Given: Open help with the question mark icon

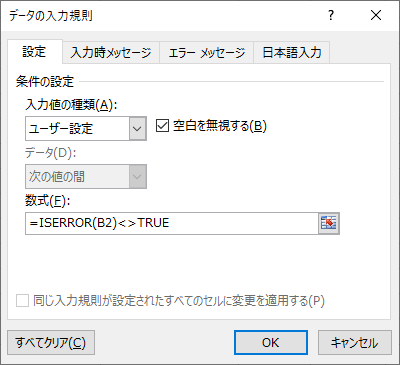Looking at the screenshot, I should click(331, 15).
